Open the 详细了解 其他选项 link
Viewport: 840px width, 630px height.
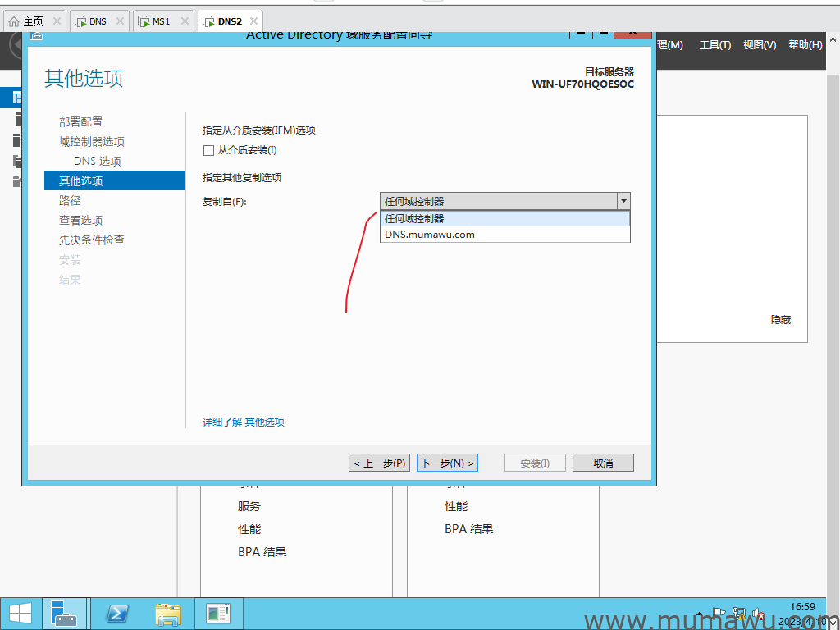244,422
